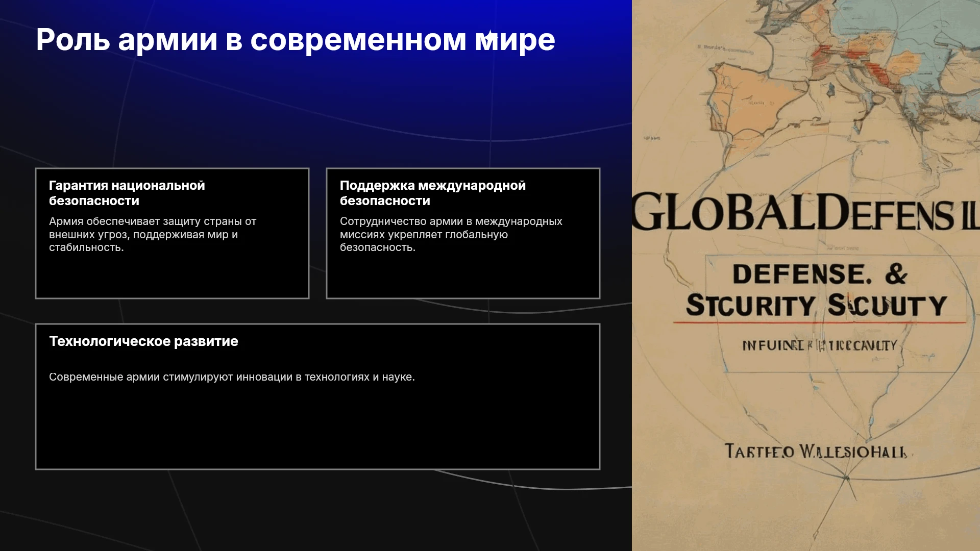This screenshot has height=551, width=980.
Task: Click the empty lower area of the international security card
Action: (x=463, y=275)
